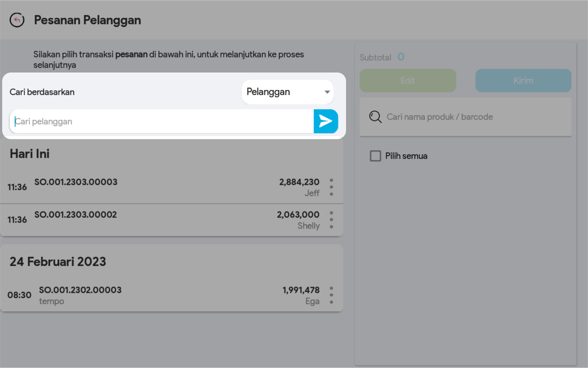Click the Subtotal value

[401, 57]
